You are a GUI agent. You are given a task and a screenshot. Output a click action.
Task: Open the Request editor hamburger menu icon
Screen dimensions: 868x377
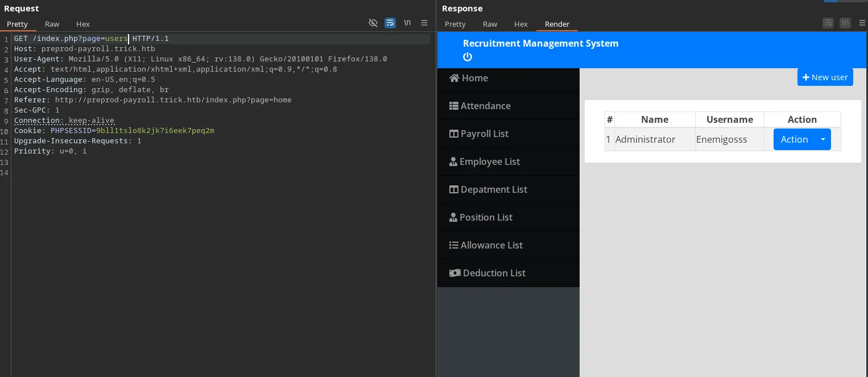pyautogui.click(x=424, y=23)
